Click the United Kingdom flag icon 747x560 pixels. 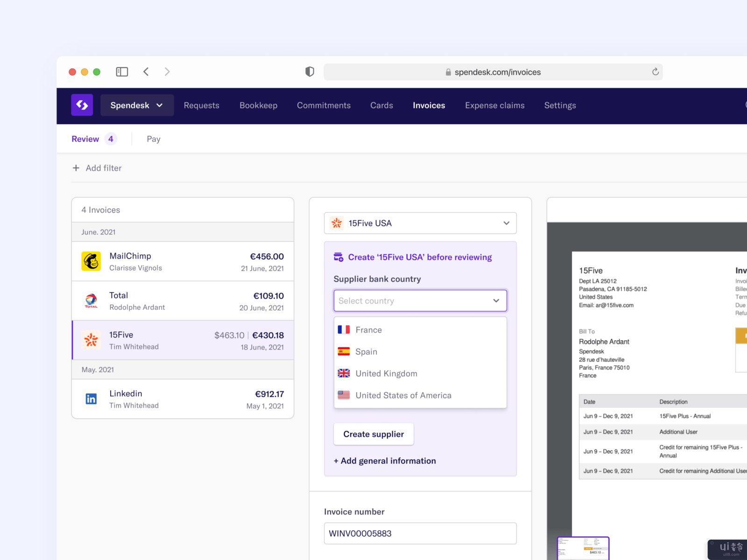(344, 373)
